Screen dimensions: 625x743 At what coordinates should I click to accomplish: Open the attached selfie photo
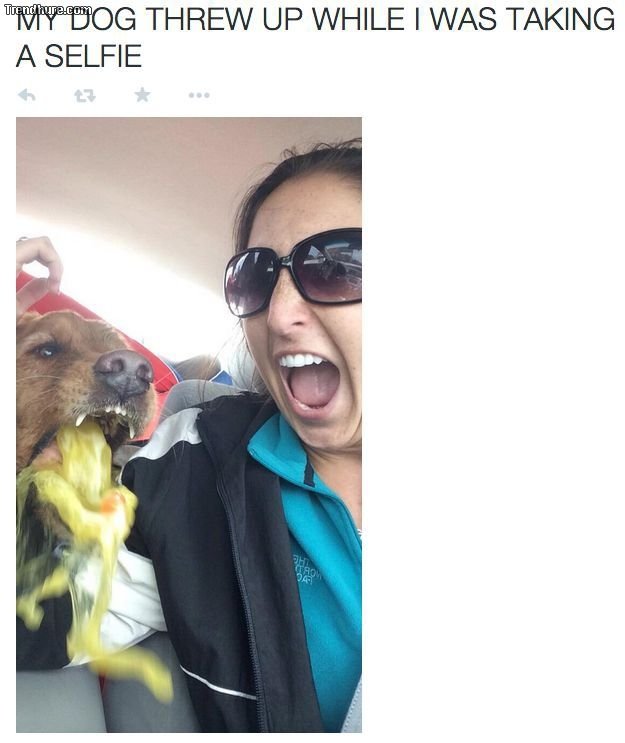tap(189, 425)
